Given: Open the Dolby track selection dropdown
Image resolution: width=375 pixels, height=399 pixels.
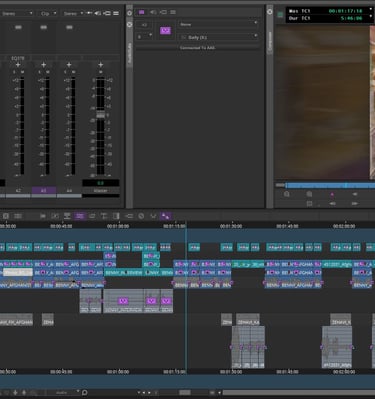Looking at the screenshot, I should [218, 37].
